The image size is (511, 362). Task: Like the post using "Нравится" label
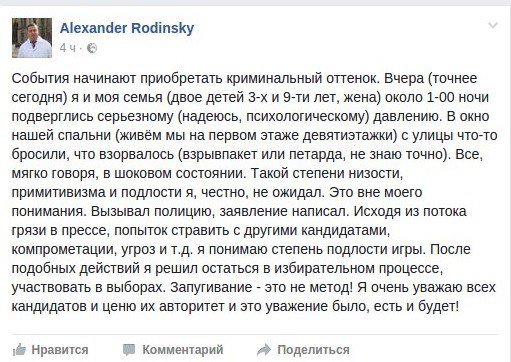point(60,350)
